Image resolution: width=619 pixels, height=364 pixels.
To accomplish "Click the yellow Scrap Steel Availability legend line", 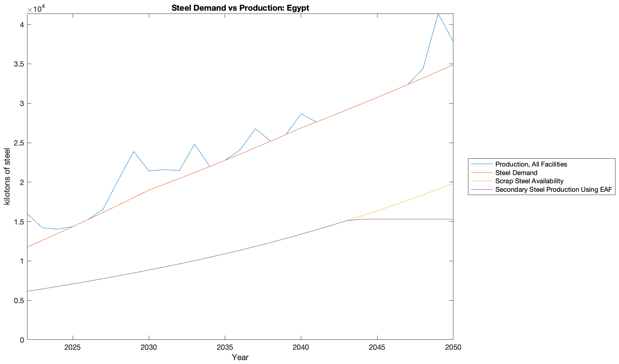I will pos(482,181).
